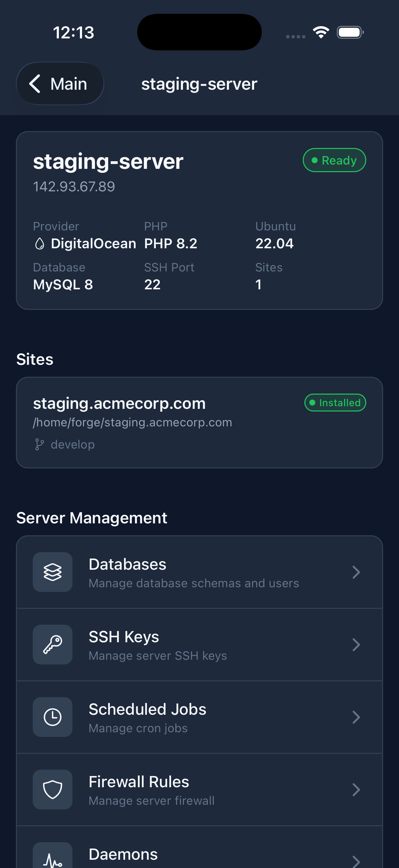The height and width of the screenshot is (868, 399).
Task: Tap the Scheduled Jobs clock icon
Action: [x=53, y=717]
